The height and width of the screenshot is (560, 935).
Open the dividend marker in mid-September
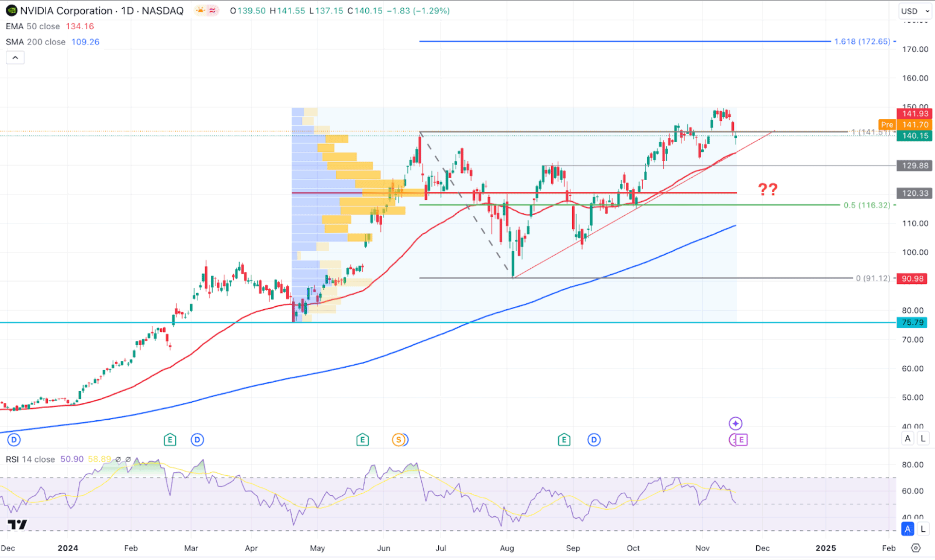click(594, 440)
